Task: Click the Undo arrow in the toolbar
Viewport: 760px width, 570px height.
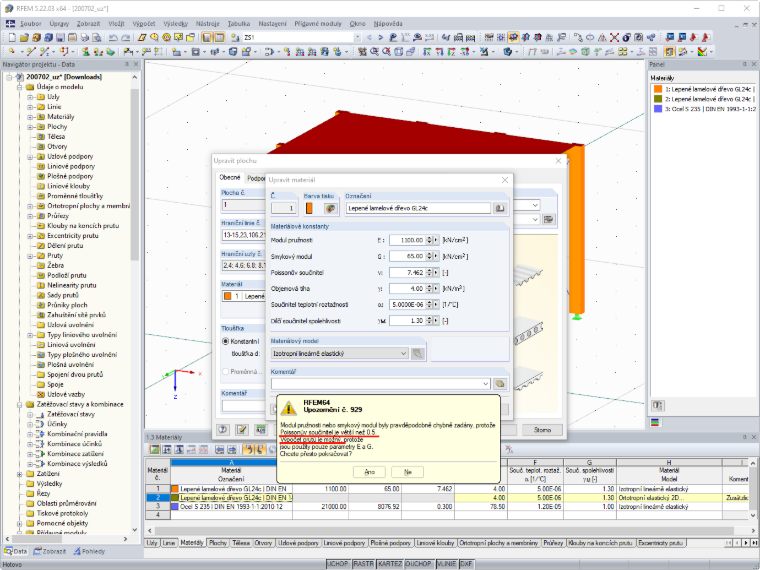Action: [113, 37]
